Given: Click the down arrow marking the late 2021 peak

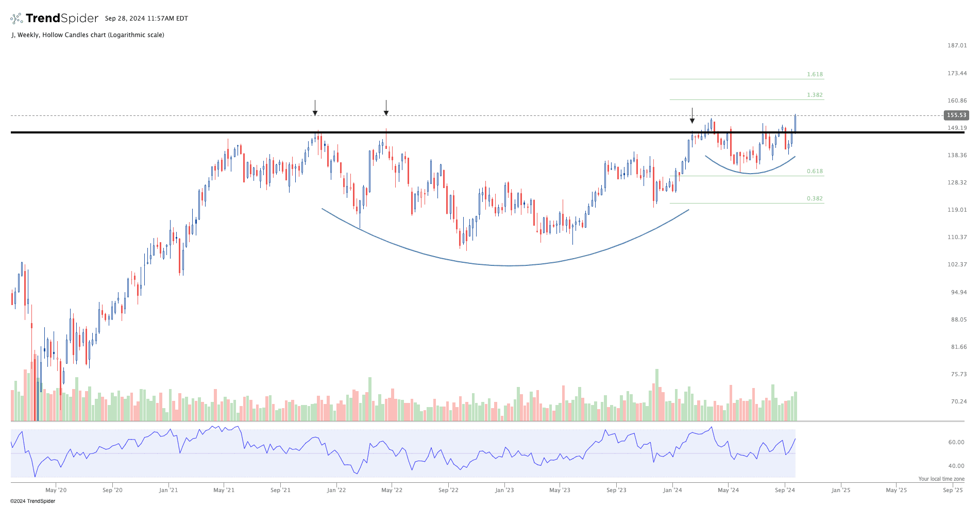Looking at the screenshot, I should point(315,108).
